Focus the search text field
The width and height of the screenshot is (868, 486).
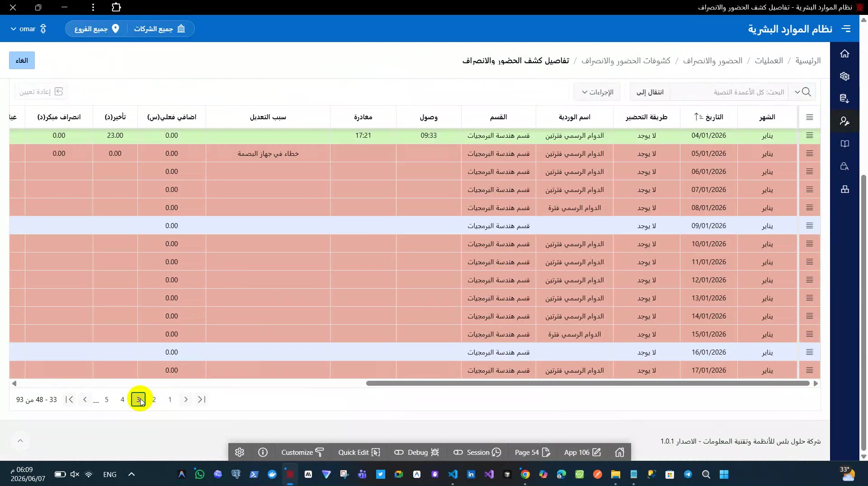[x=729, y=92]
